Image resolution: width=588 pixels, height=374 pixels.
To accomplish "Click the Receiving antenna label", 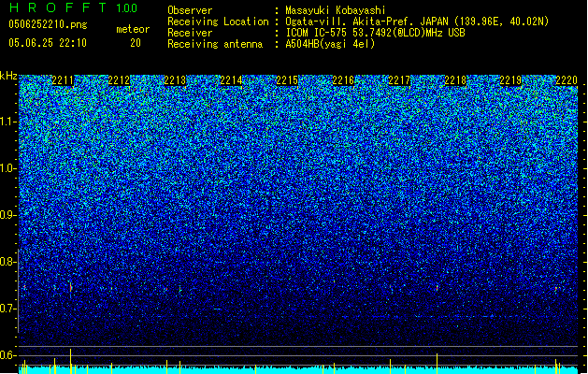I will 215,44.
